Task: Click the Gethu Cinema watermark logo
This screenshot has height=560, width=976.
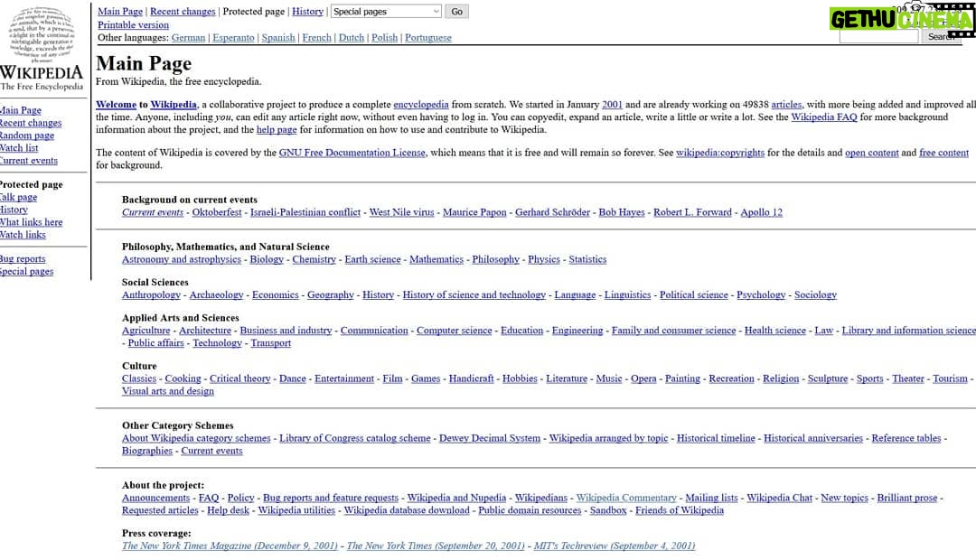Action: pyautogui.click(x=900, y=19)
